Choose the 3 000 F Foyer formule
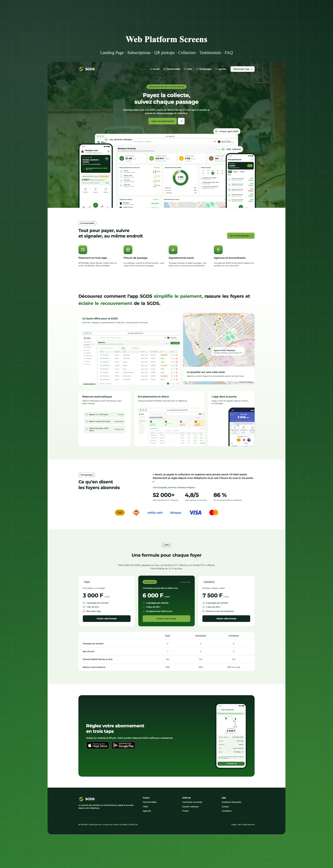The height and width of the screenshot is (868, 333). tap(107, 619)
